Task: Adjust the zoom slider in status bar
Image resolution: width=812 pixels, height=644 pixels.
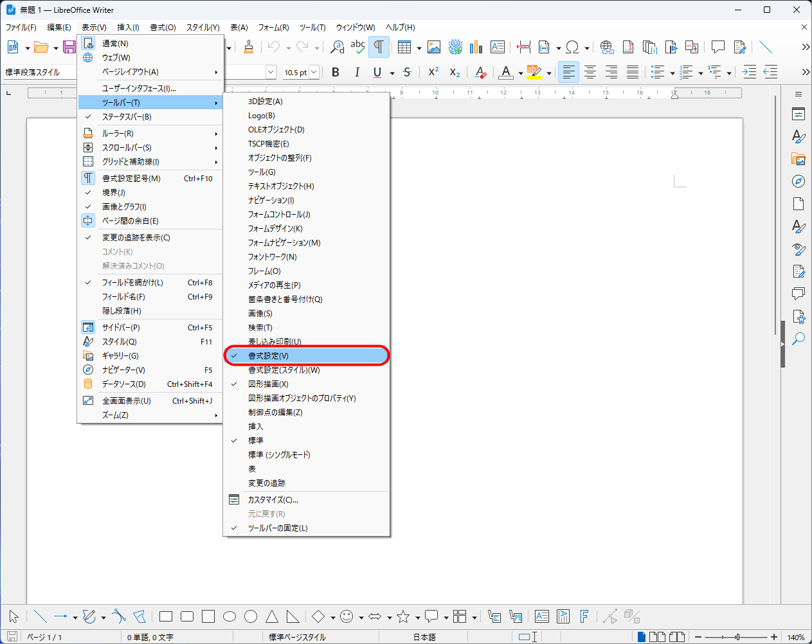Action: coord(737,637)
